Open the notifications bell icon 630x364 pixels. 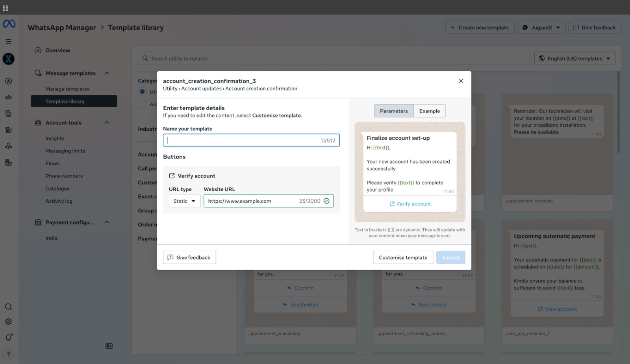pyautogui.click(x=8, y=337)
